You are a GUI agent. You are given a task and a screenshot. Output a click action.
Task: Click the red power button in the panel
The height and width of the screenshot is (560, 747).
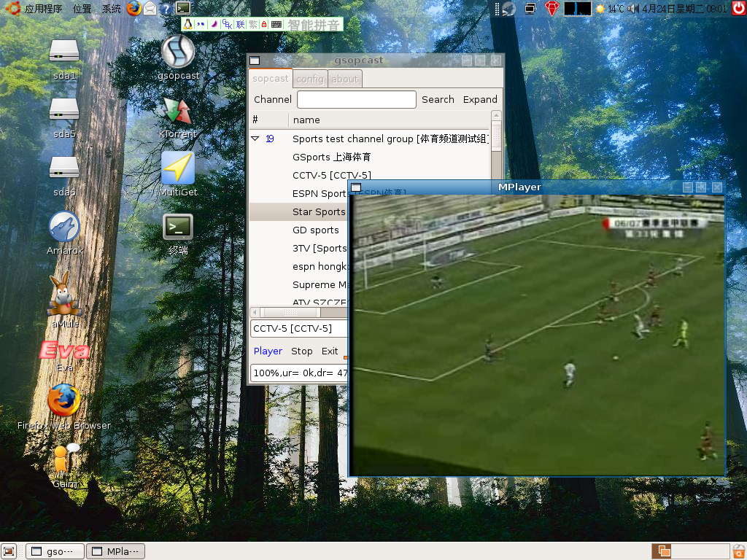pyautogui.click(x=739, y=8)
